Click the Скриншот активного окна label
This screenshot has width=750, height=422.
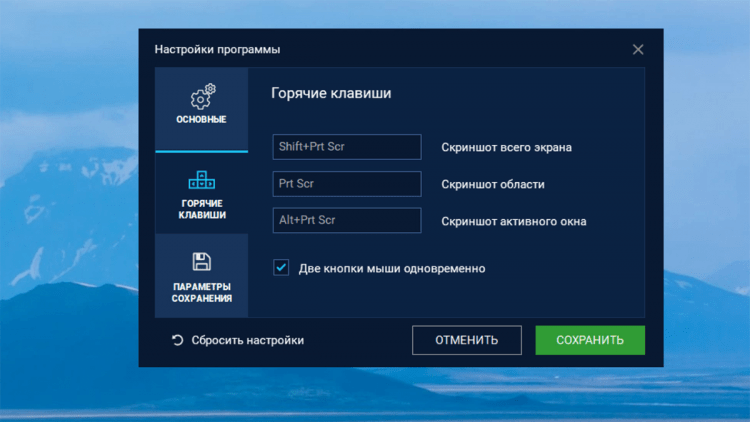pyautogui.click(x=514, y=221)
